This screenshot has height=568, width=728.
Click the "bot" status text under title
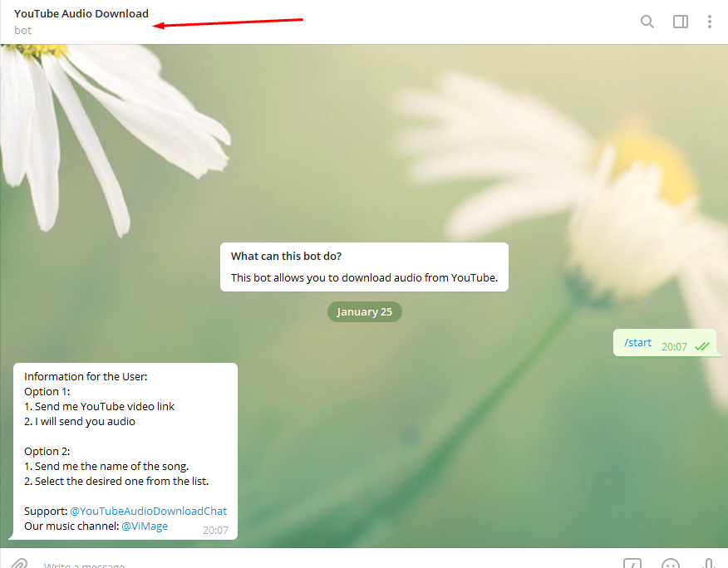pyautogui.click(x=23, y=31)
